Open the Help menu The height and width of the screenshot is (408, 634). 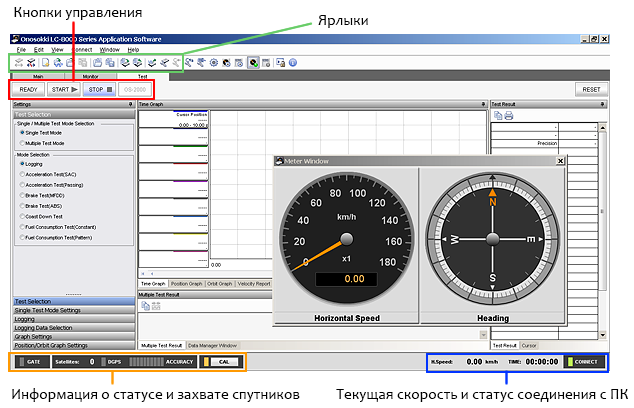pos(133,50)
